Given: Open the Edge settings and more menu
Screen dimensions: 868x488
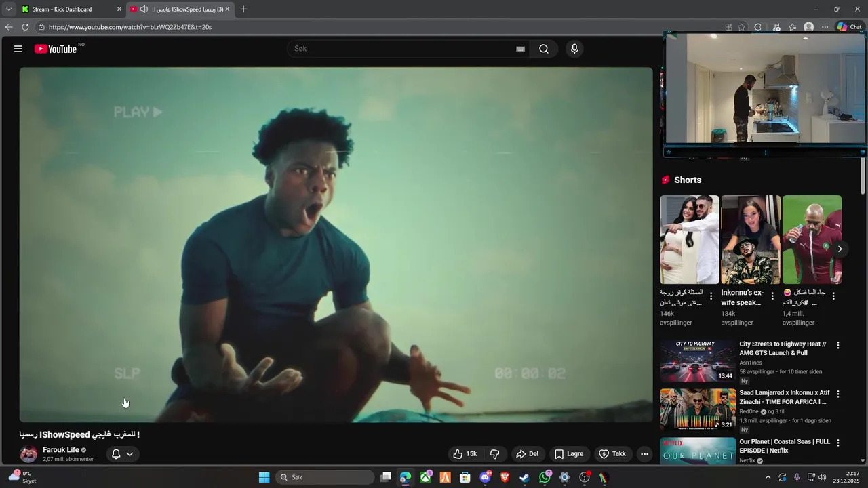Looking at the screenshot, I should pos(825,27).
